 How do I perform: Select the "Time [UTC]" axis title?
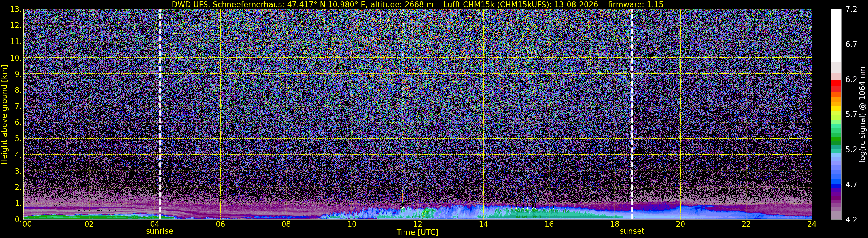(x=417, y=232)
